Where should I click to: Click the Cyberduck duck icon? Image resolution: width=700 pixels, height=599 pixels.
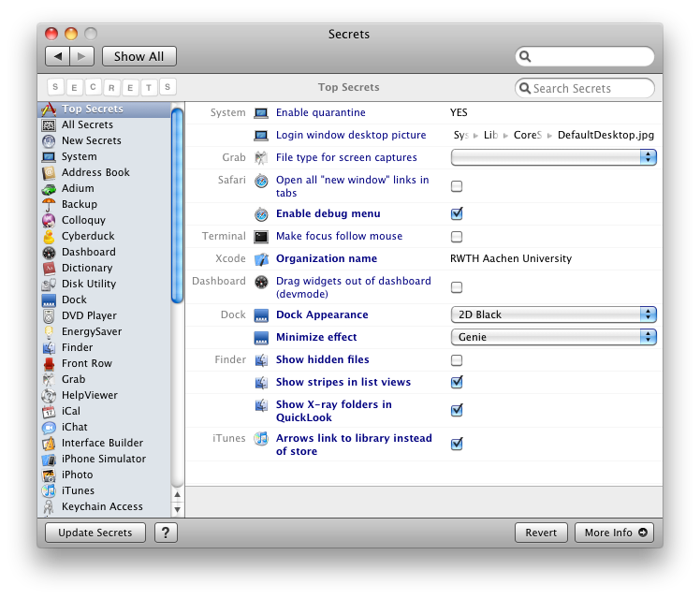pos(49,236)
